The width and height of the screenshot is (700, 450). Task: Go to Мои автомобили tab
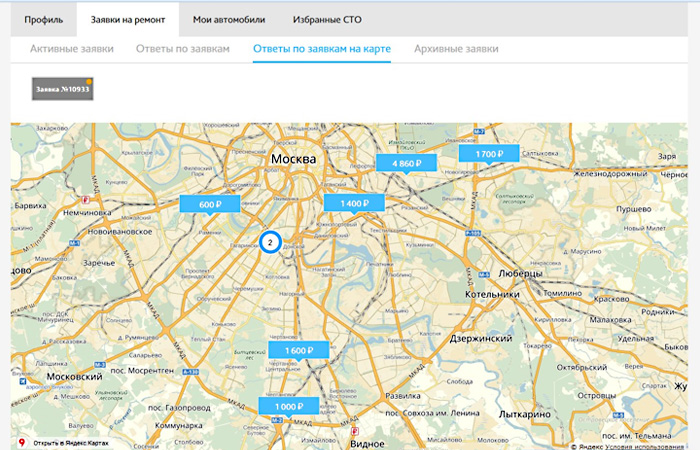(229, 20)
